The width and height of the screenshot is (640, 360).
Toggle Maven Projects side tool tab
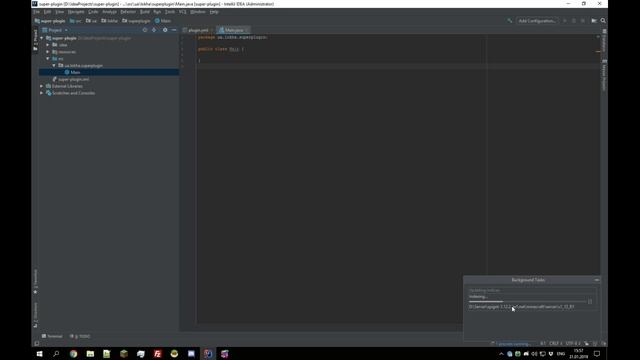pyautogui.click(x=604, y=75)
